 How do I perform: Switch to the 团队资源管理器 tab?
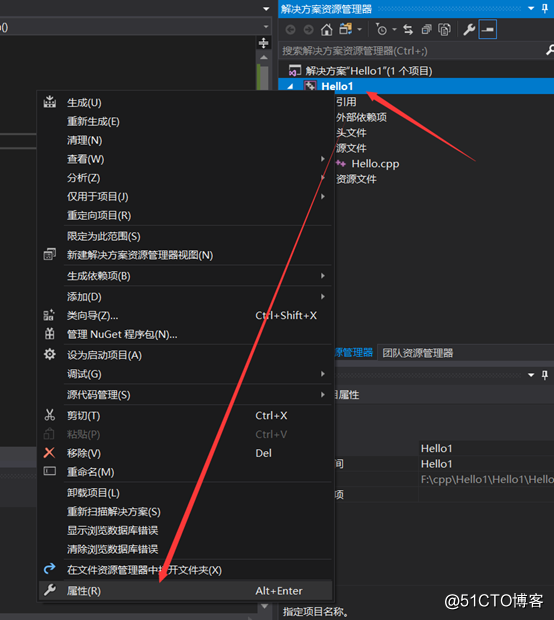(418, 353)
